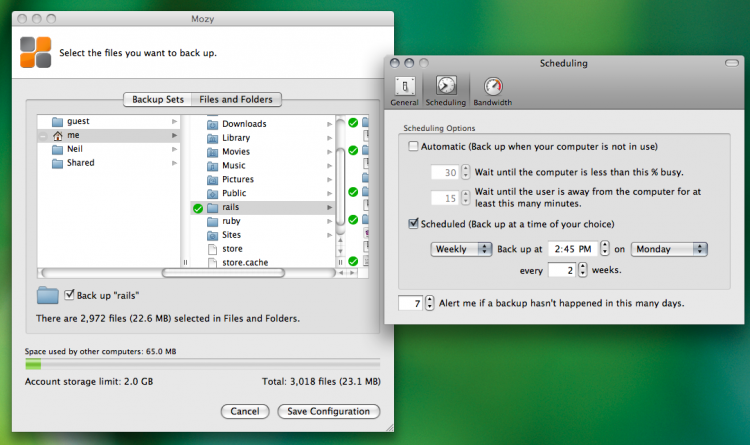Click the weeks interval stepper

582,270
